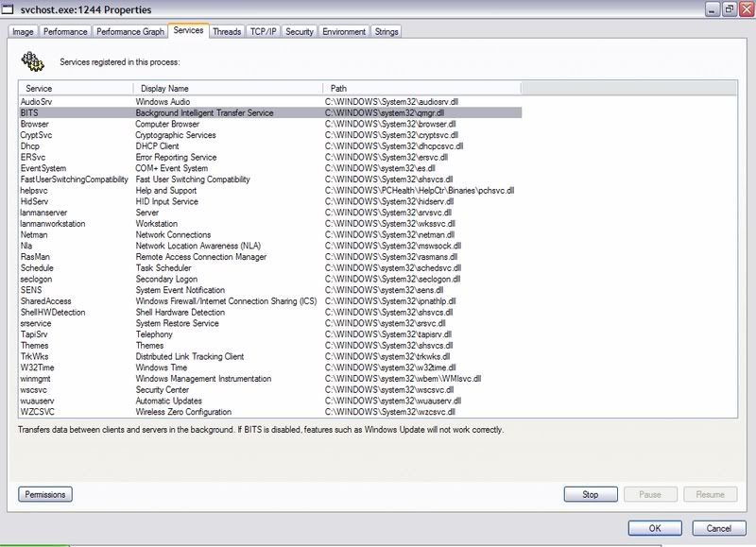The height and width of the screenshot is (547, 756).
Task: Switch to the Image tab
Action: [x=23, y=31]
